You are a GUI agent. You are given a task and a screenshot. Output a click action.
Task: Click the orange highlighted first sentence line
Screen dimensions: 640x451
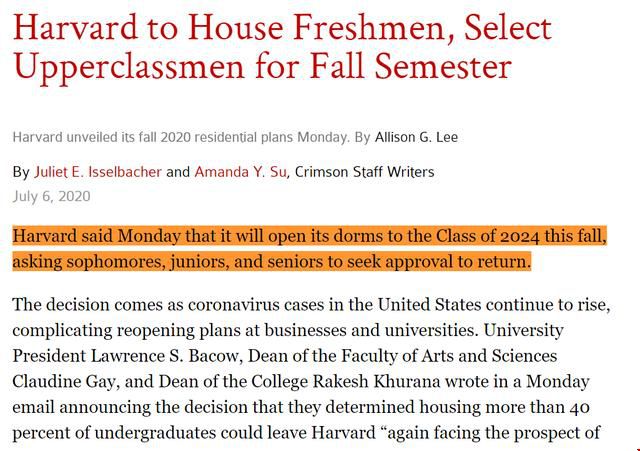(x=309, y=236)
